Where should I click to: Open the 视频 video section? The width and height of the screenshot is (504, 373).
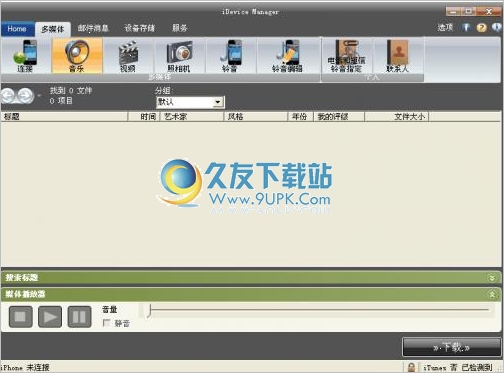click(x=128, y=55)
